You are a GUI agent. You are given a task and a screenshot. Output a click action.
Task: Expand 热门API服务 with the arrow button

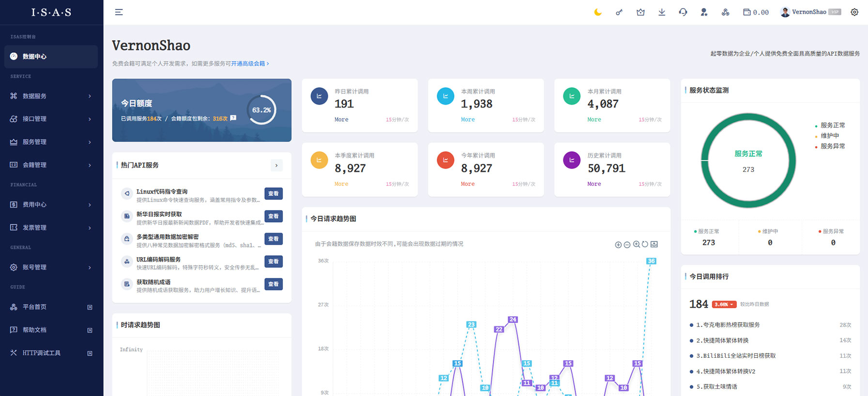tap(276, 166)
